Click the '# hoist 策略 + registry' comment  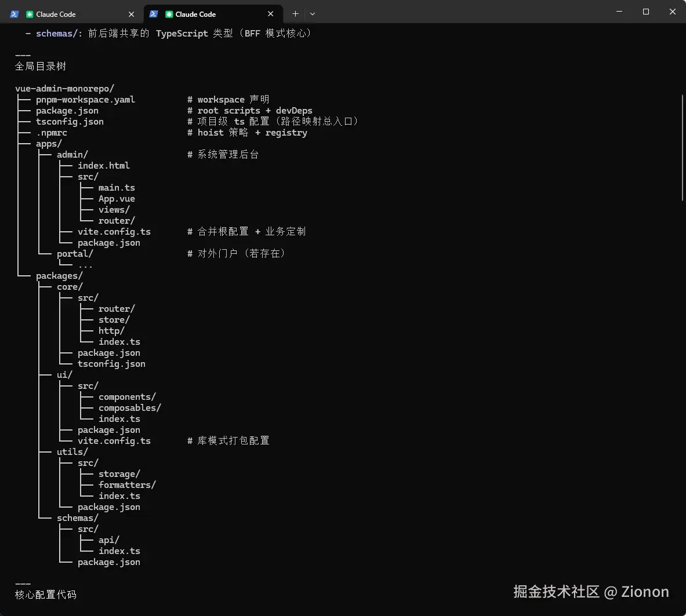coord(247,133)
